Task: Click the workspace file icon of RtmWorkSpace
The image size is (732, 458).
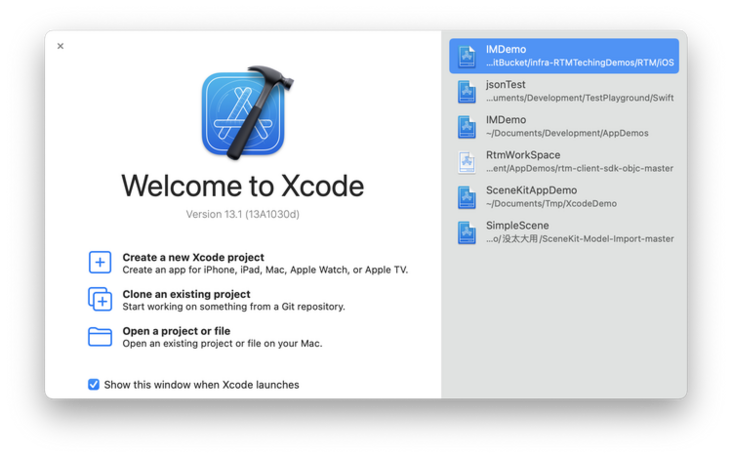Action: pyautogui.click(x=466, y=162)
